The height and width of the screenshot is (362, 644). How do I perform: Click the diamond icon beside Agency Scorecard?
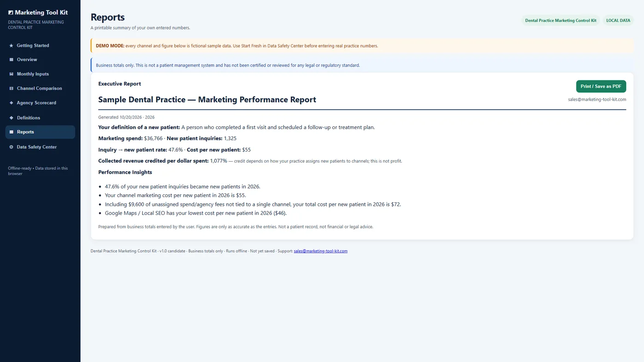(11, 103)
